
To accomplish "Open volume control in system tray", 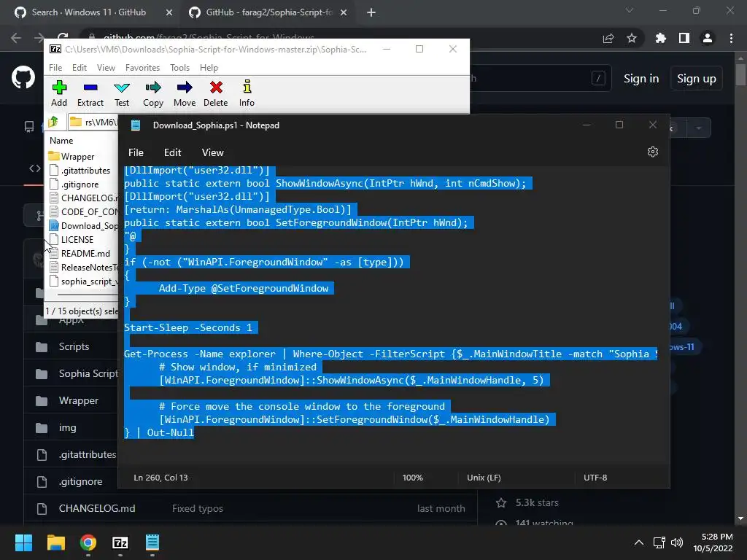I will pyautogui.click(x=676, y=542).
